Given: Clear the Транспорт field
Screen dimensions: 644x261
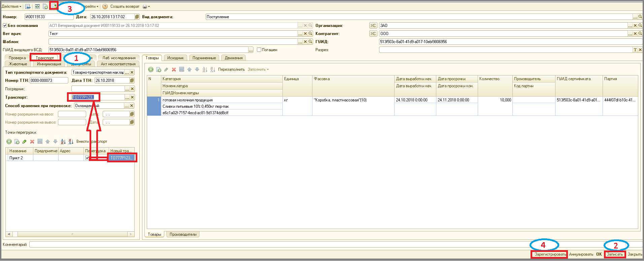Looking at the screenshot, I should tap(132, 97).
